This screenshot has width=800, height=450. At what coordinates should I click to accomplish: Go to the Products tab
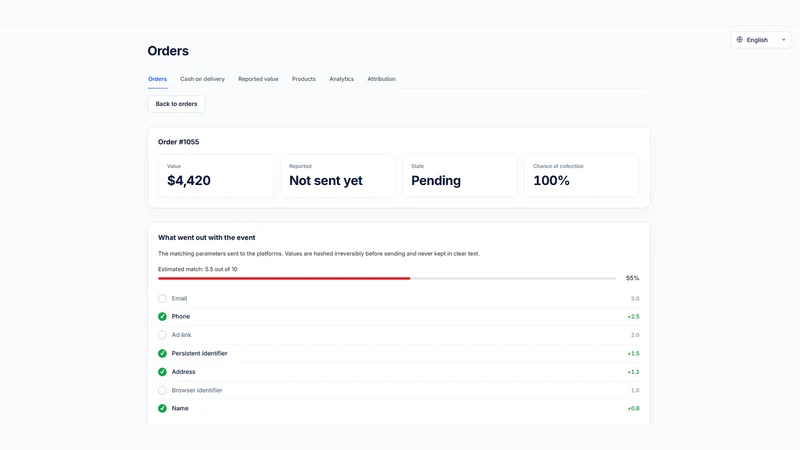point(304,79)
